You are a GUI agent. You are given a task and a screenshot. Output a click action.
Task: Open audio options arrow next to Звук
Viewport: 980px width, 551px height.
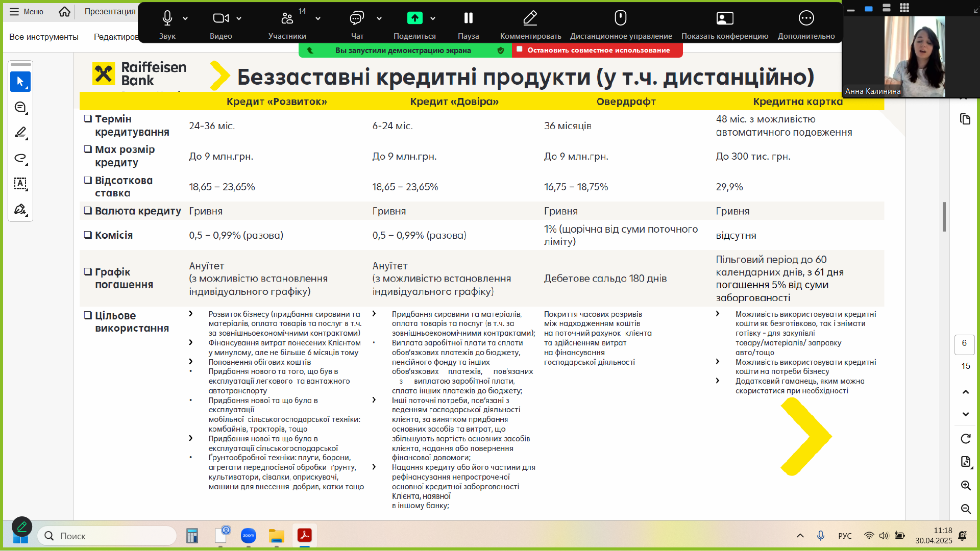tap(185, 18)
